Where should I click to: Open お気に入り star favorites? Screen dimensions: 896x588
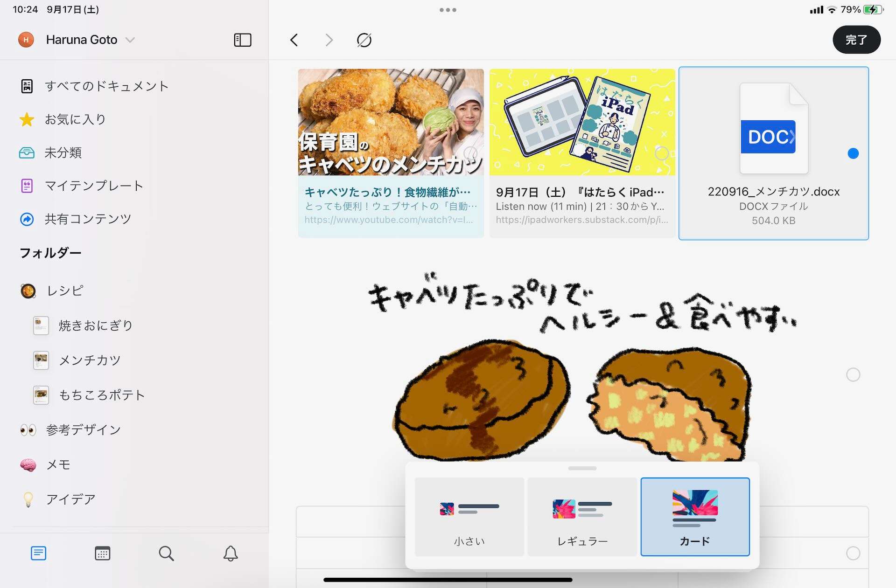coord(27,119)
